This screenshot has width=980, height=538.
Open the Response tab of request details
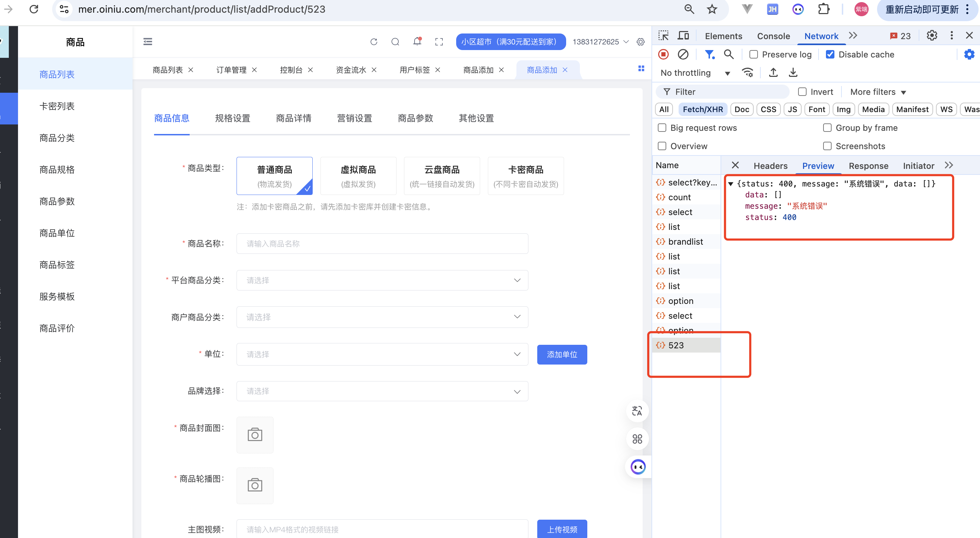click(868, 165)
